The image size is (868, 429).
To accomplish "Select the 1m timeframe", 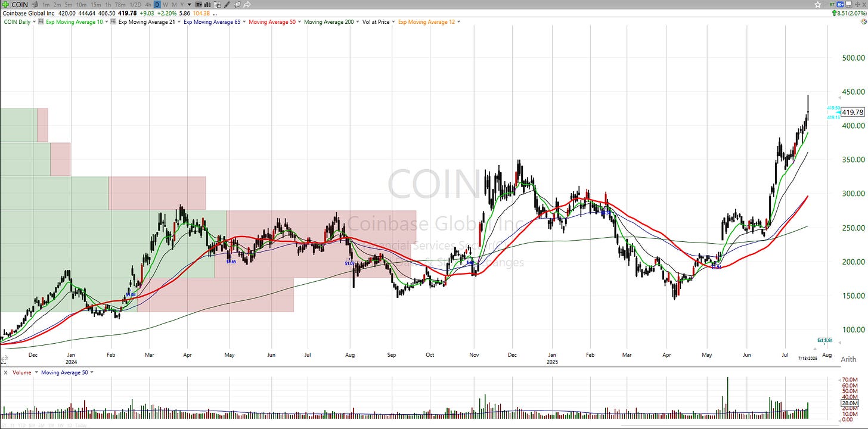I will tap(46, 4).
